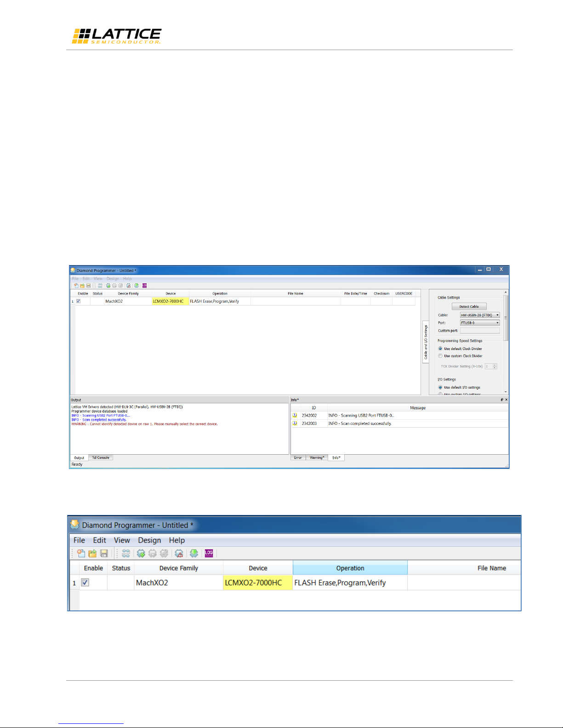Click the float icon on the Info panel header
Viewport: 563px width, 728px height.
point(502,400)
